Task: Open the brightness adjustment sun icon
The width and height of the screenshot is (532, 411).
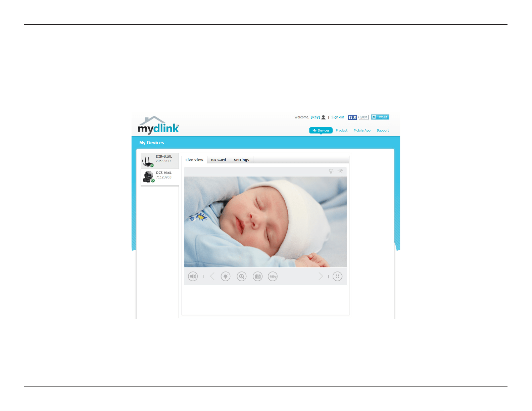Action: click(x=226, y=276)
